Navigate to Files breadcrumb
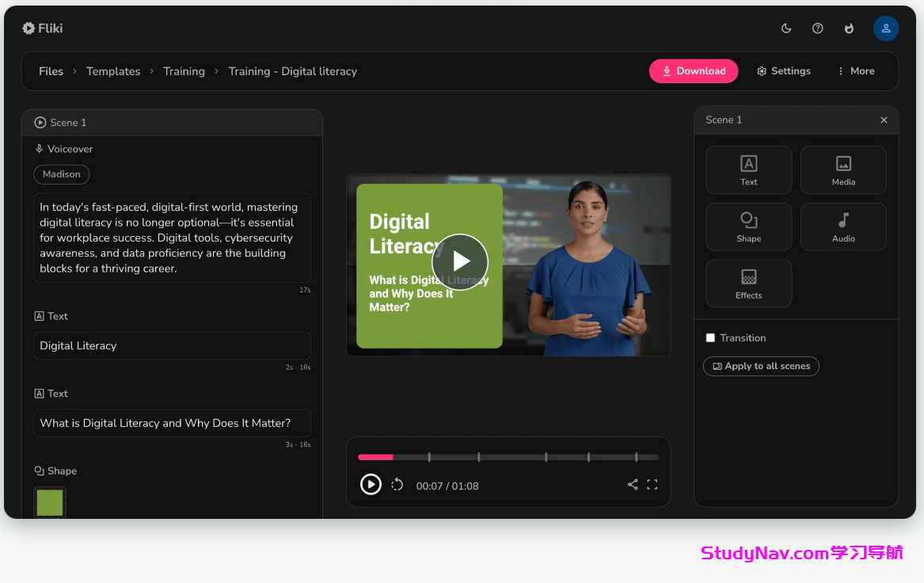The height and width of the screenshot is (583, 924). (x=51, y=71)
